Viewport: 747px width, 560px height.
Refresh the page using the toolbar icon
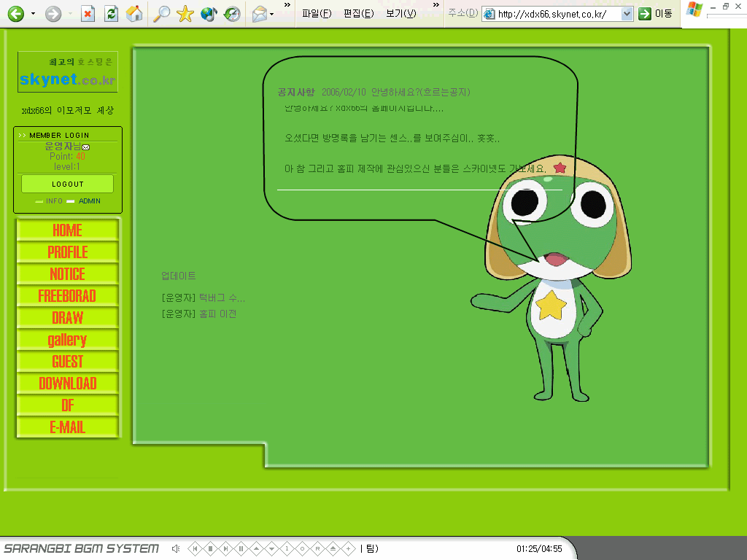[111, 14]
